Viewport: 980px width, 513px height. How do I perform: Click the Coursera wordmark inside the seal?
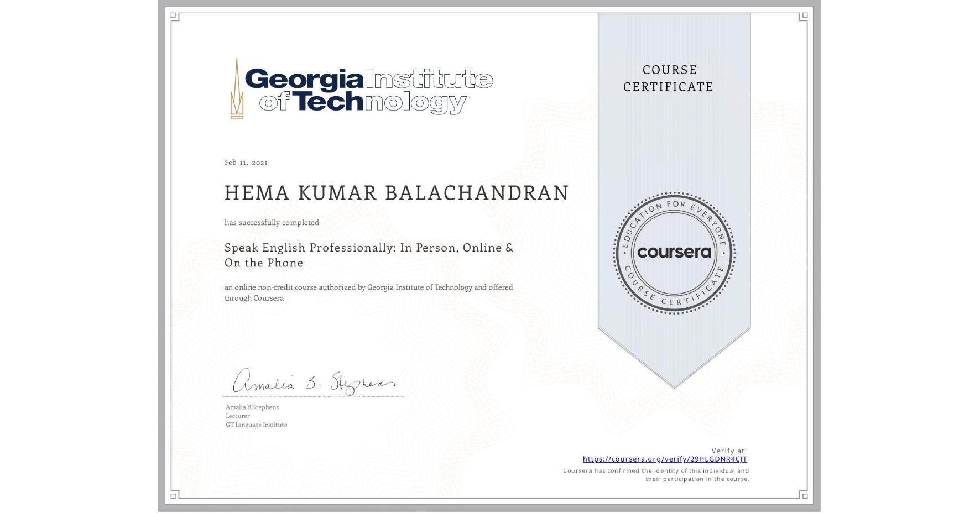tap(674, 253)
